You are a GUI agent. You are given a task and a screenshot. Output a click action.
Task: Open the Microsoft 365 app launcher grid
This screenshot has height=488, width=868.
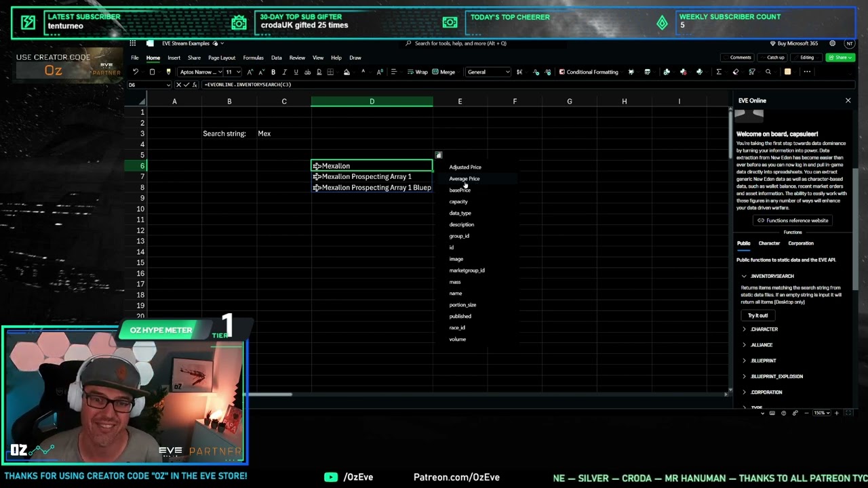click(134, 43)
